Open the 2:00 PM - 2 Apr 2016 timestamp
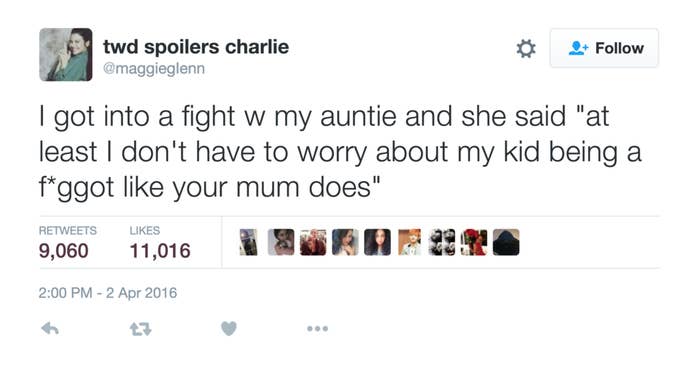This screenshot has height=370, width=700. 108,293
